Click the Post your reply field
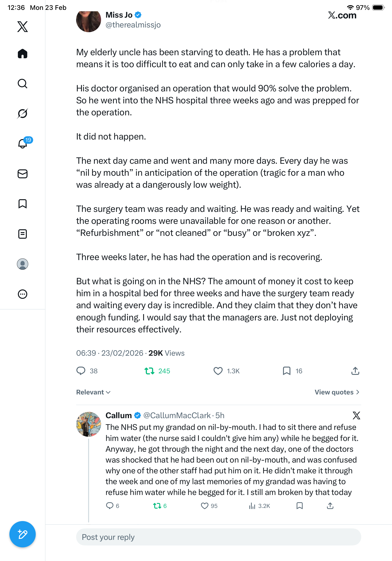Viewport: 392px width, 561px height. (x=219, y=537)
